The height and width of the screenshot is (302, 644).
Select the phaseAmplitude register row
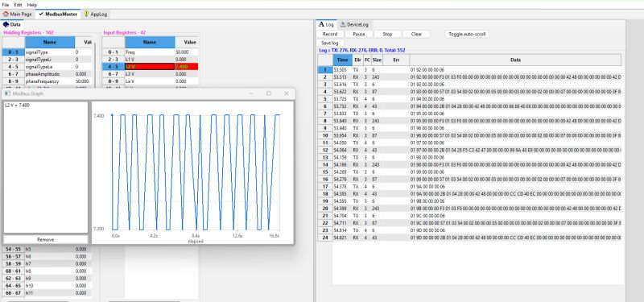(x=47, y=74)
